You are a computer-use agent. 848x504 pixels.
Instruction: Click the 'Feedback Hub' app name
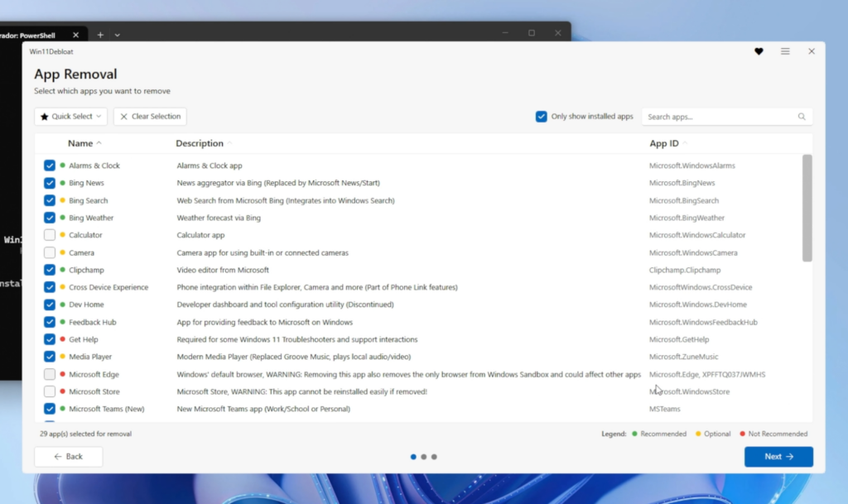coord(93,322)
